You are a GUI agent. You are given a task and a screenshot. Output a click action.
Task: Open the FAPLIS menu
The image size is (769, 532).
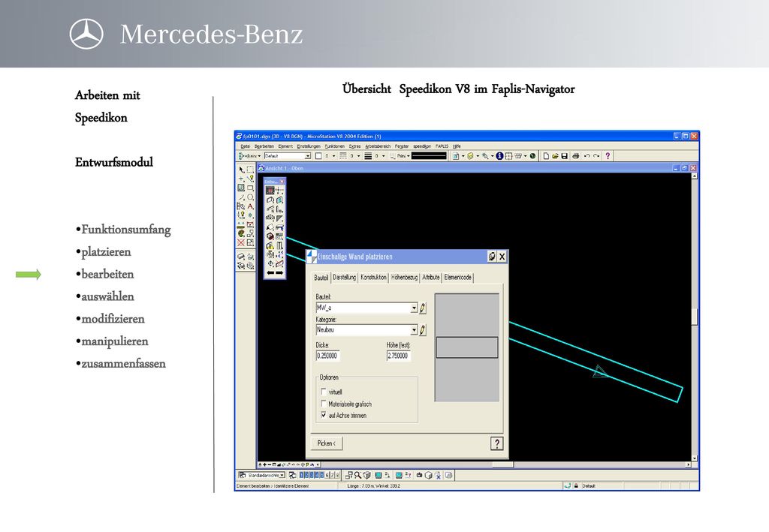pos(442,146)
